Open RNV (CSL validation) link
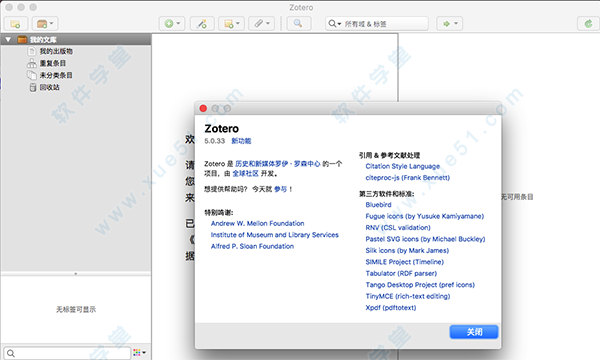The height and width of the screenshot is (360, 600). point(398,228)
